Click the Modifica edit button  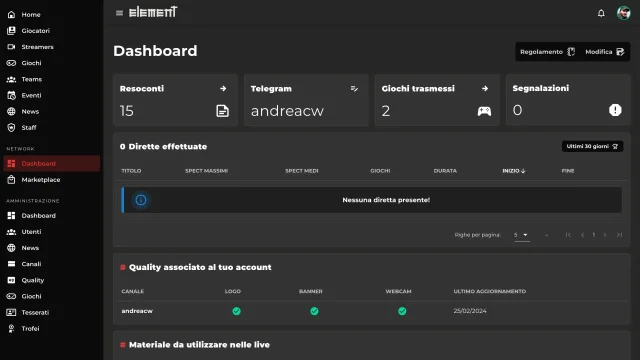[x=605, y=52]
